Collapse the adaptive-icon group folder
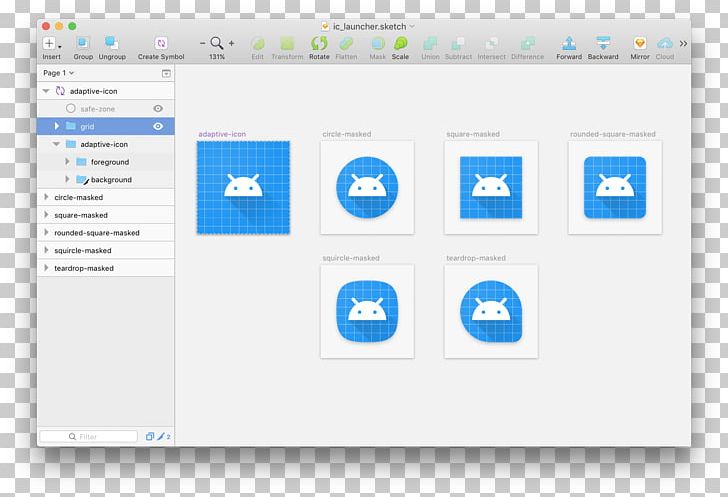The height and width of the screenshot is (497, 728). tap(56, 144)
